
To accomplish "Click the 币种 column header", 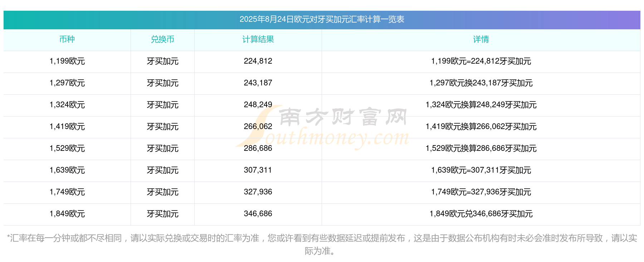I will (67, 39).
